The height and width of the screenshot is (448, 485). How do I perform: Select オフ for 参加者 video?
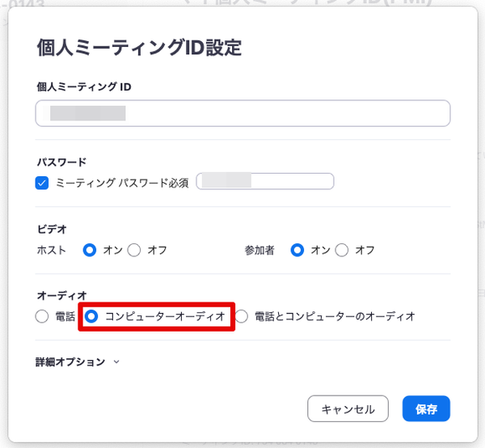pyautogui.click(x=342, y=250)
